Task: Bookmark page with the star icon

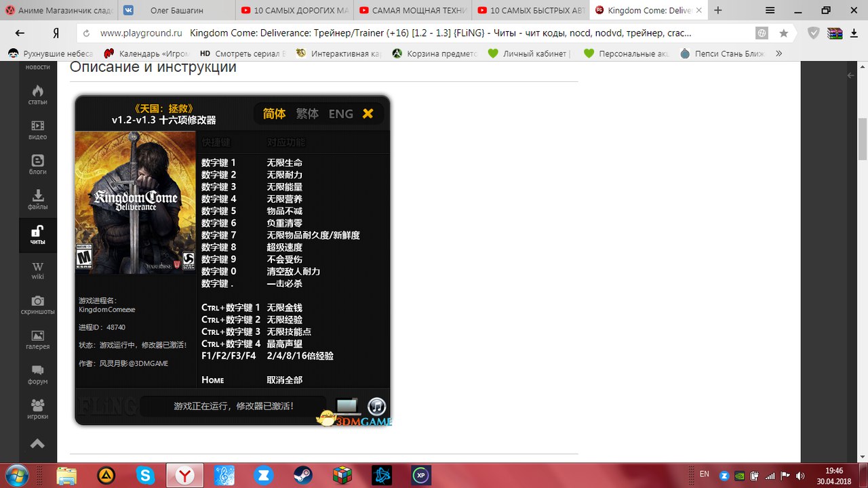Action: pos(784,33)
